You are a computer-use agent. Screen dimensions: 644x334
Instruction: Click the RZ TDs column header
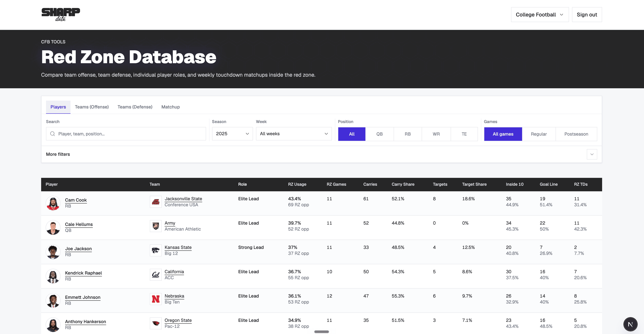(580, 184)
